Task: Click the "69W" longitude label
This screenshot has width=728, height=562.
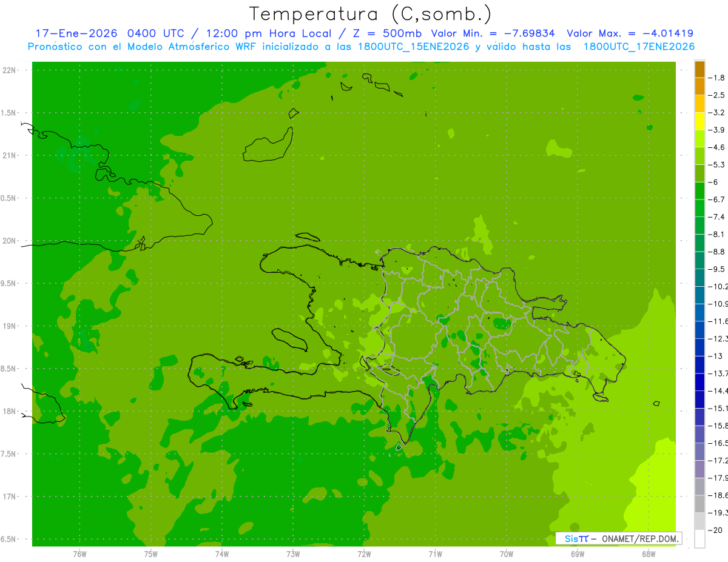Action: coord(578,554)
